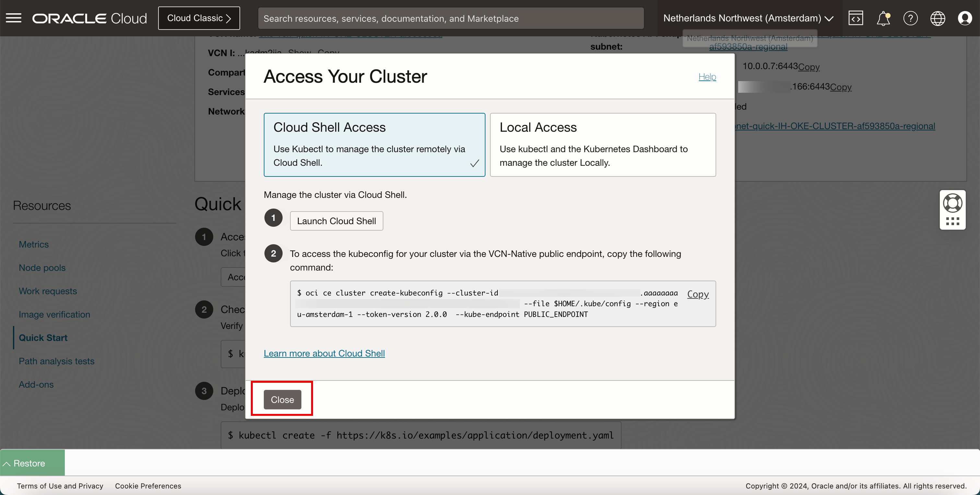The width and height of the screenshot is (980, 495).
Task: Open the user profile avatar menu
Action: 965,18
